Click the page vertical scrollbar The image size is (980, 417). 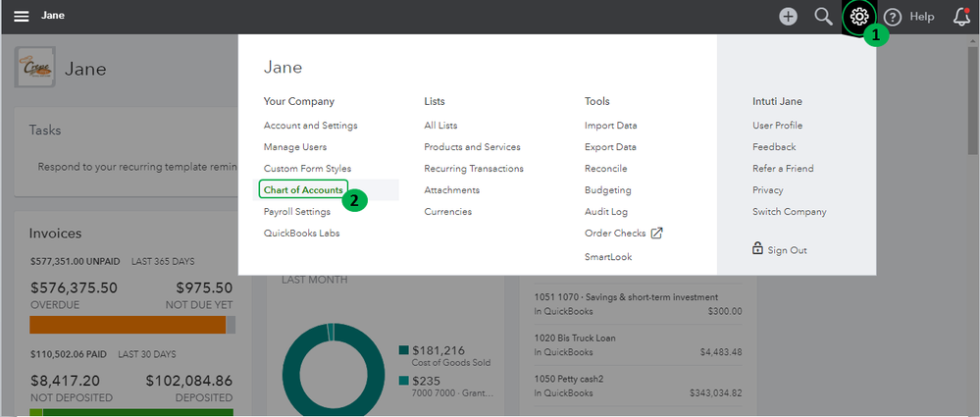click(972, 98)
